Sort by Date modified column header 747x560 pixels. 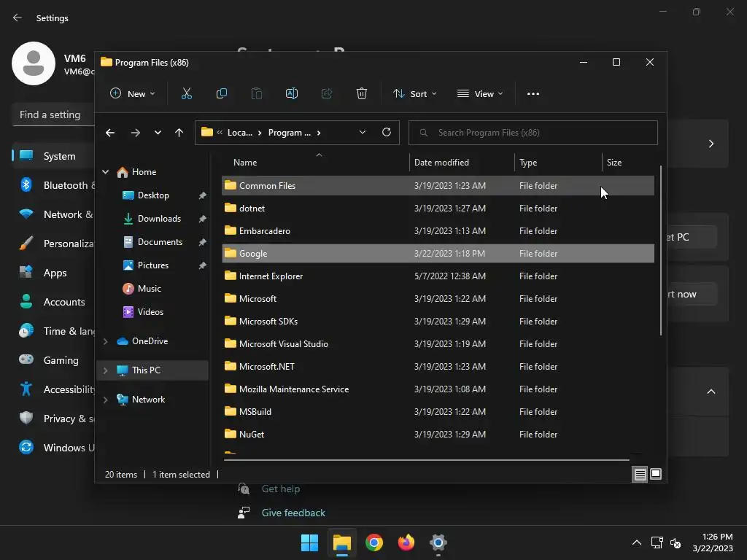point(462,163)
